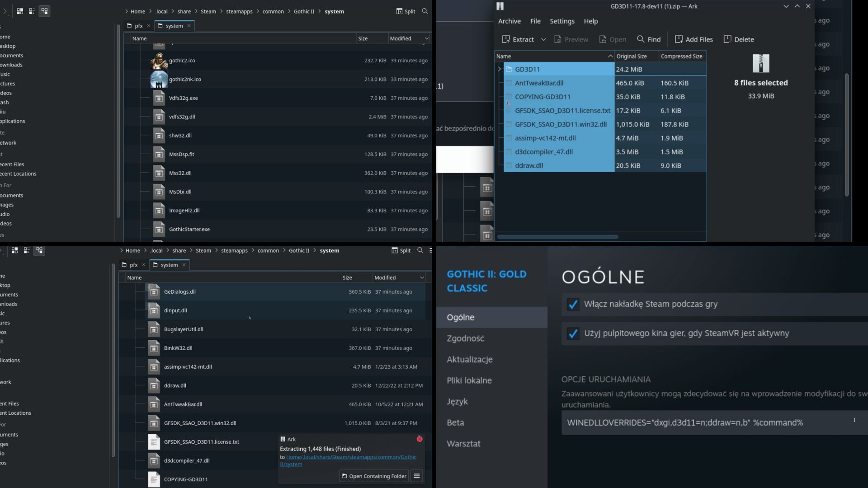Image resolution: width=868 pixels, height=488 pixels.
Task: Open the Extract dropdown arrow
Action: (543, 39)
